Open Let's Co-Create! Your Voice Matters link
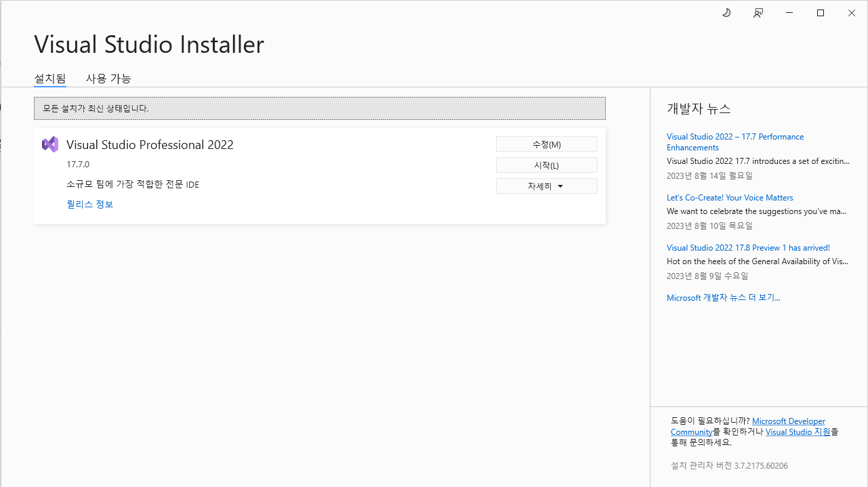 click(730, 198)
